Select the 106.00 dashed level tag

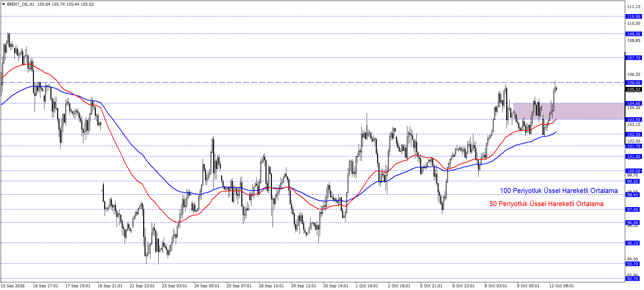(x=634, y=83)
